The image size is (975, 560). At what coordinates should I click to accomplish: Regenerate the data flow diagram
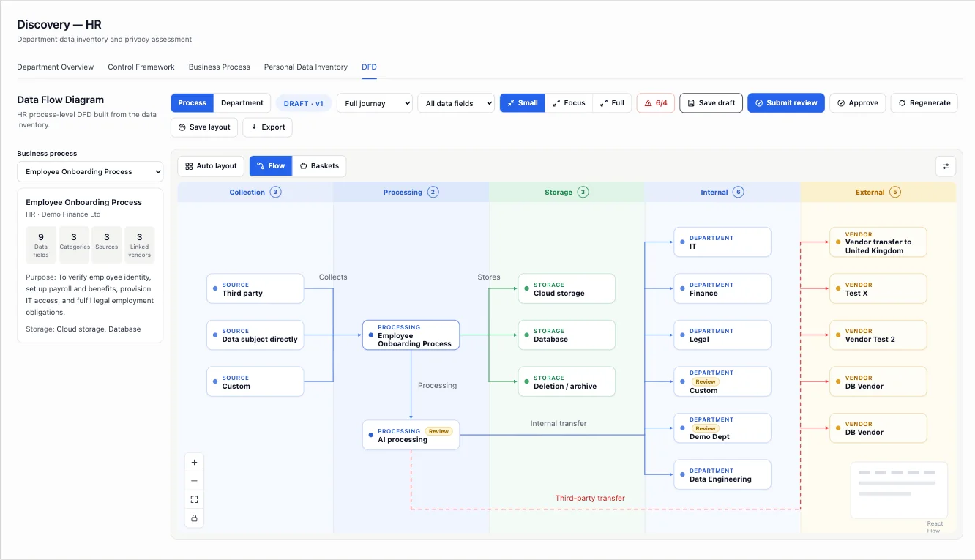(924, 103)
